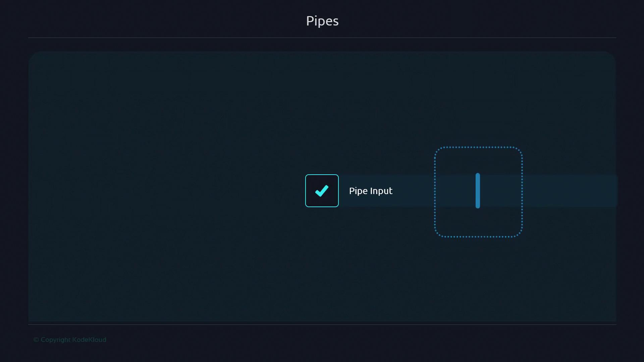Click highlighted band between label and pipe
644x362 pixels.
[414, 191]
